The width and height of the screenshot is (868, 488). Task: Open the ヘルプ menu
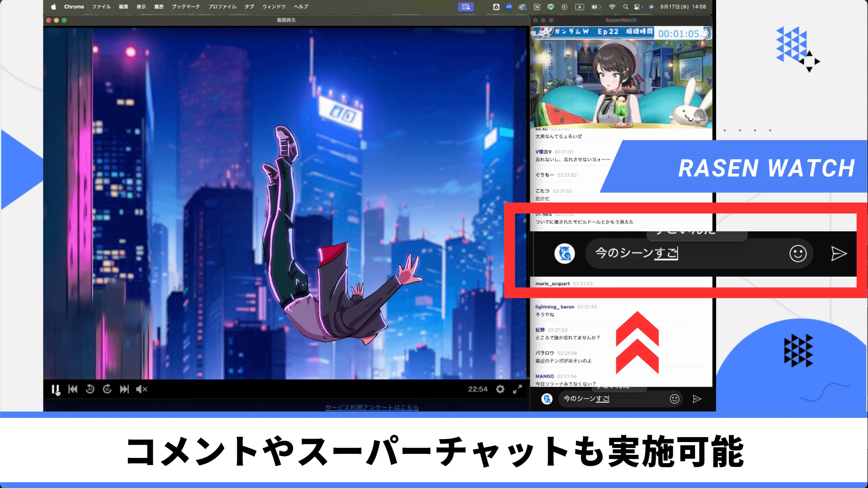pos(300,7)
